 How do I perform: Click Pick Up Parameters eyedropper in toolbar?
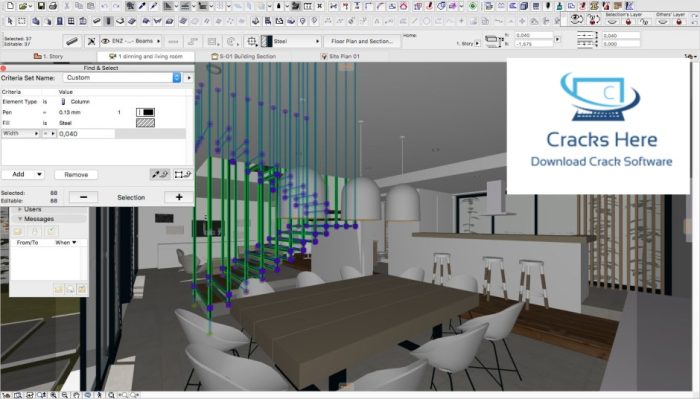(142, 6)
